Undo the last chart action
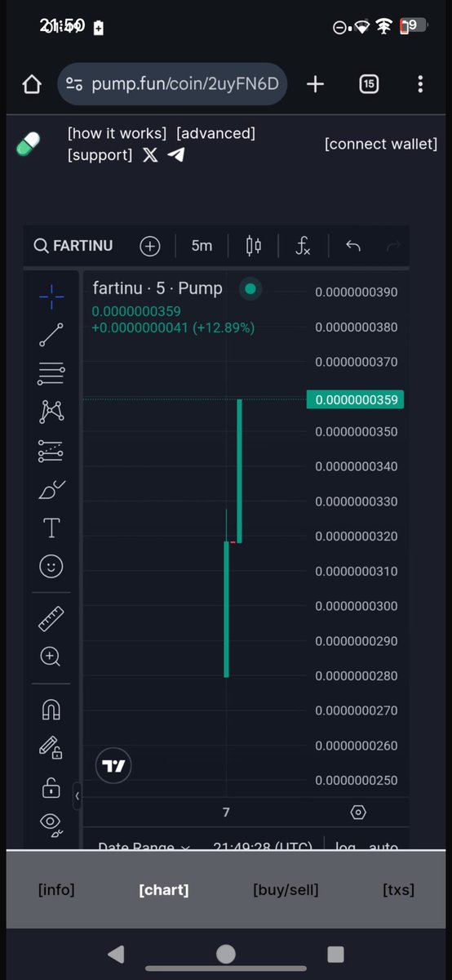 353,246
